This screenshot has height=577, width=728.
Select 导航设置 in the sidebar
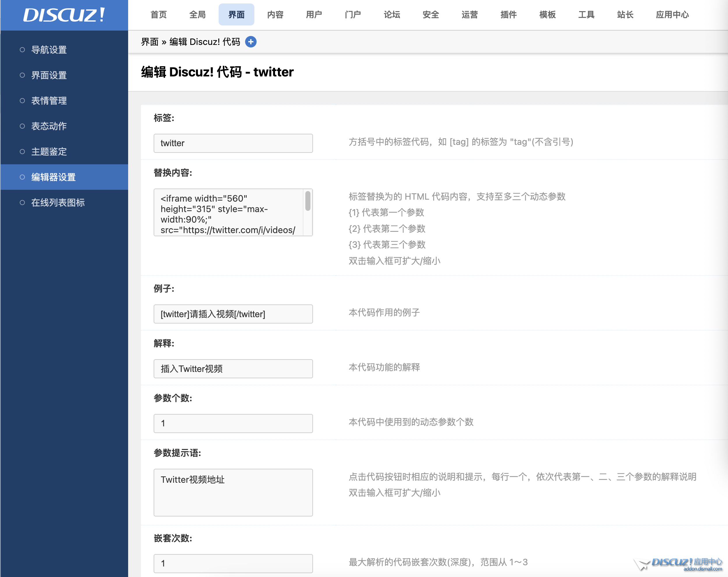[49, 50]
